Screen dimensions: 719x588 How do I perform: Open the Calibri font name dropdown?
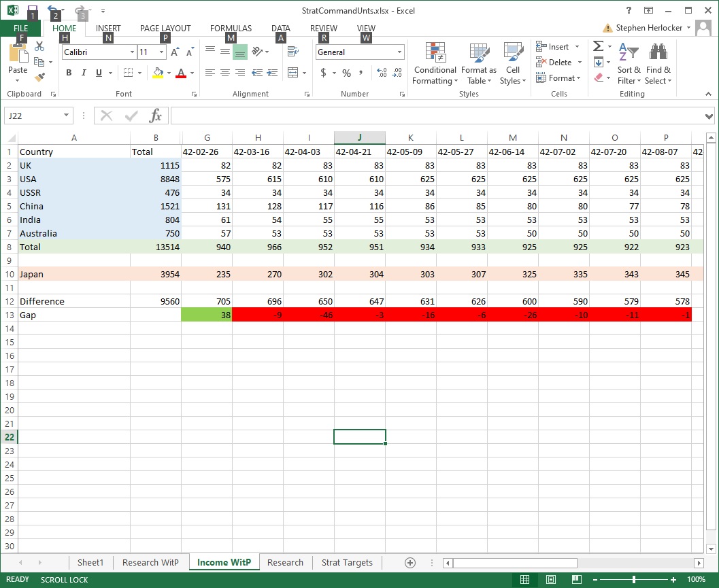132,52
